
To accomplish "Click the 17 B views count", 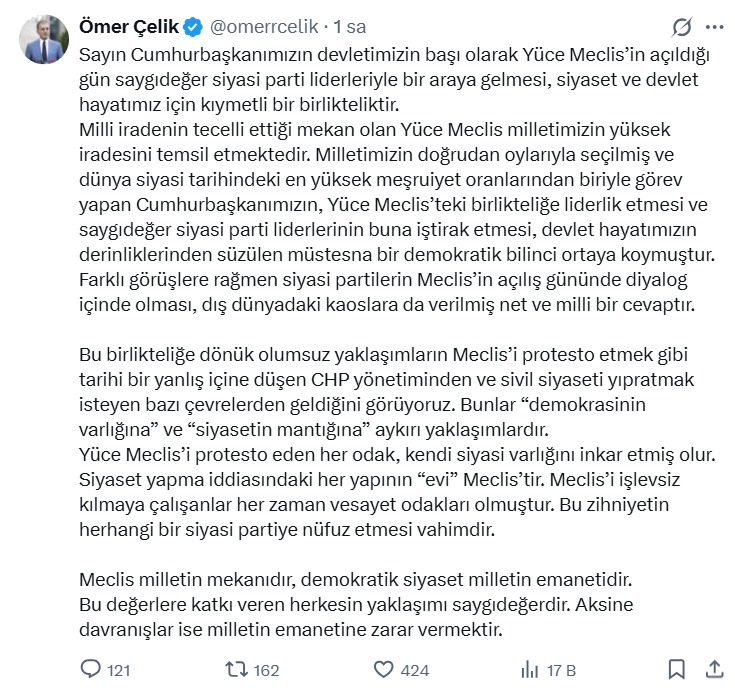I will click(x=563, y=670).
